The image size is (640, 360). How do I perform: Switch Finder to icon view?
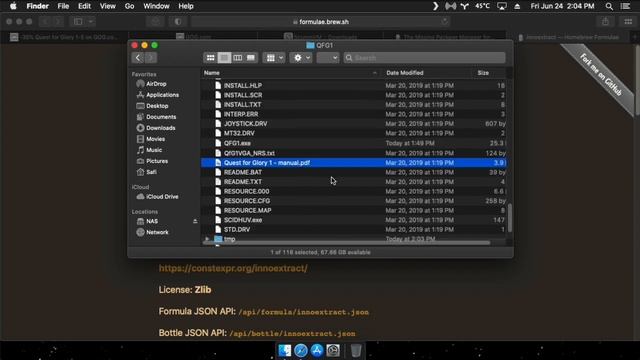pyautogui.click(x=211, y=58)
